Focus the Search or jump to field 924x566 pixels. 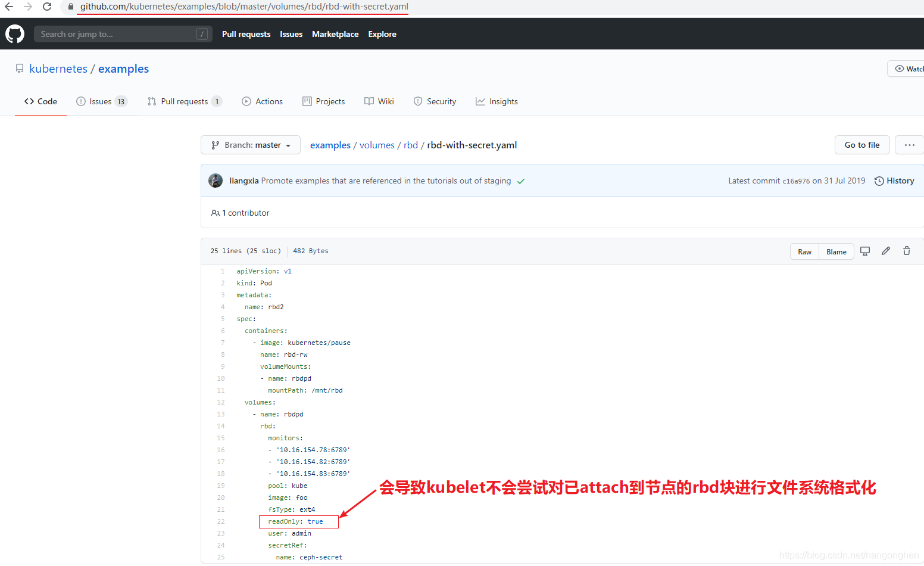[123, 34]
